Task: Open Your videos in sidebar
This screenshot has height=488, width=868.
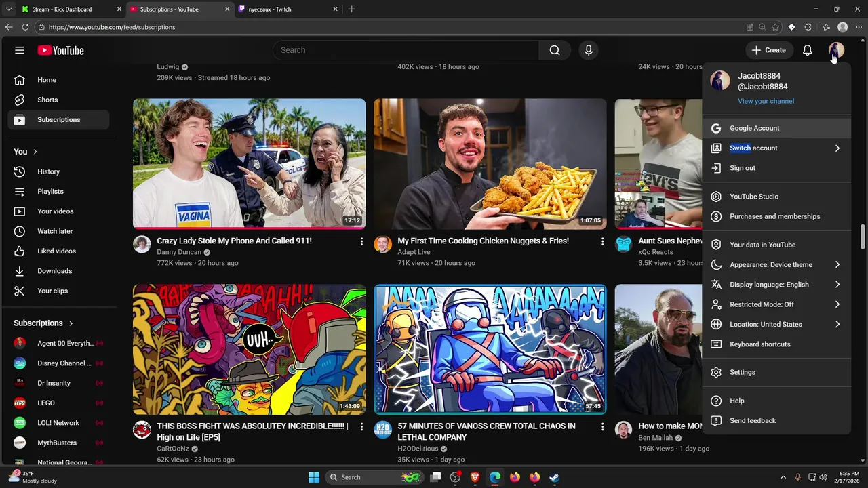Action: (x=58, y=211)
